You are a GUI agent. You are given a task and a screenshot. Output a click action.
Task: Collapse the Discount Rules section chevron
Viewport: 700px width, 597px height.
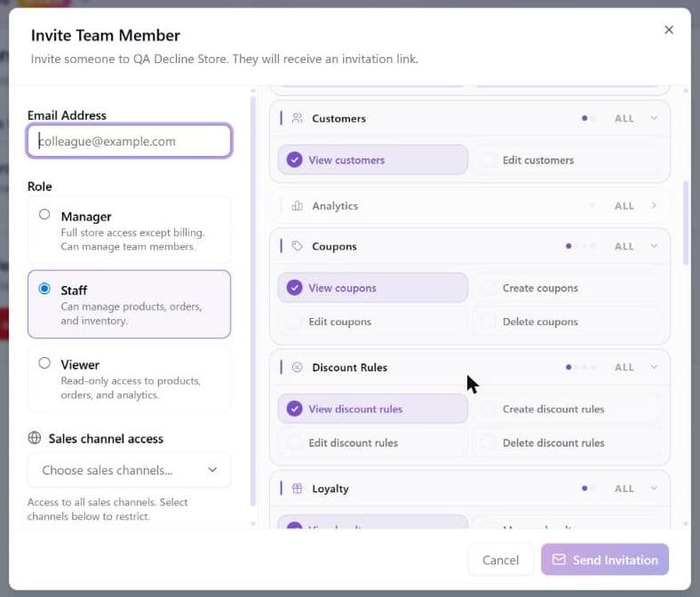coord(654,368)
